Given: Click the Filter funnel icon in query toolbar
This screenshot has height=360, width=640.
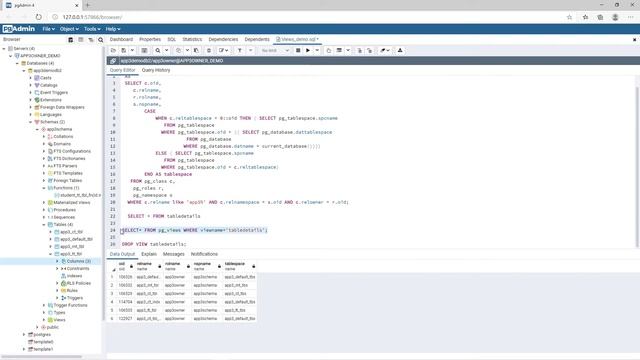Looking at the screenshot, I should [240, 50].
